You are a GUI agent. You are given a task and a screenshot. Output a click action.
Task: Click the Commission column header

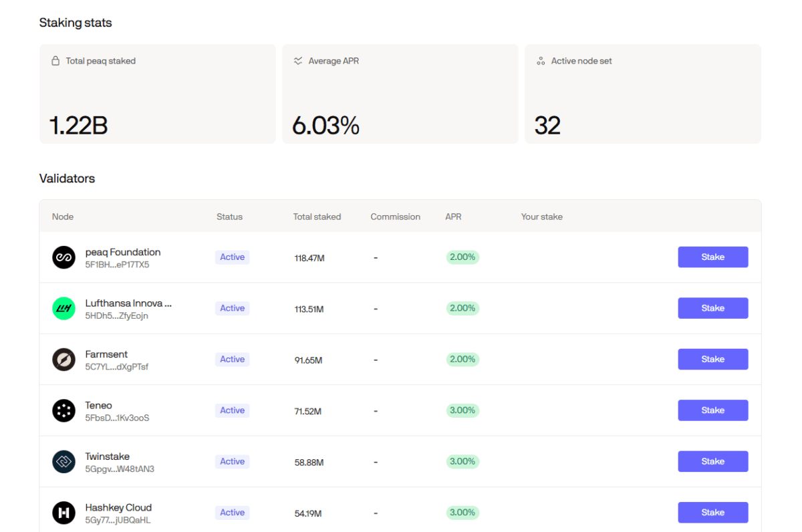[396, 217]
